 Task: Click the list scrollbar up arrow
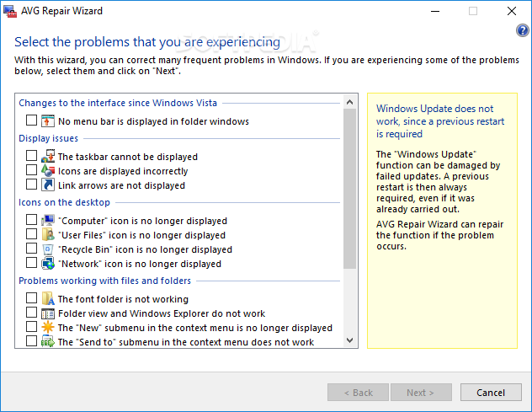[350, 102]
